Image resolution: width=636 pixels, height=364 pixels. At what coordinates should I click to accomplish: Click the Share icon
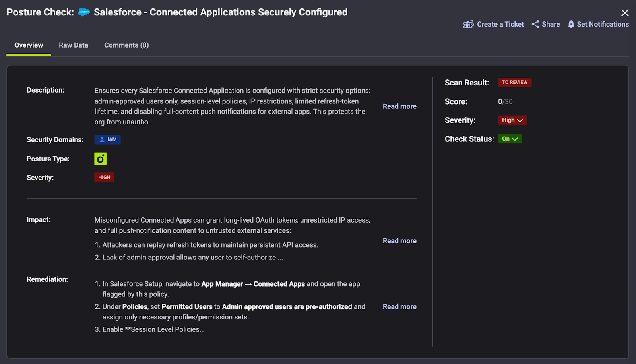(535, 24)
